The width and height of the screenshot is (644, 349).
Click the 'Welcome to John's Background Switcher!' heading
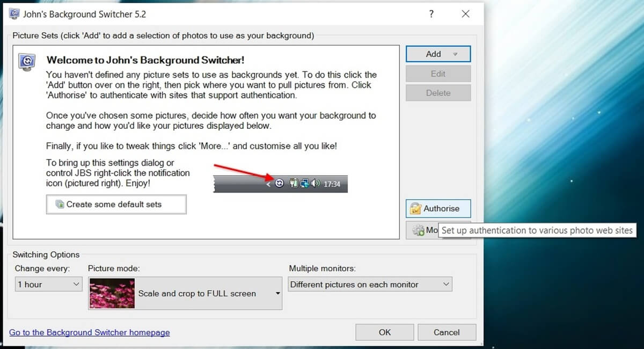point(146,60)
